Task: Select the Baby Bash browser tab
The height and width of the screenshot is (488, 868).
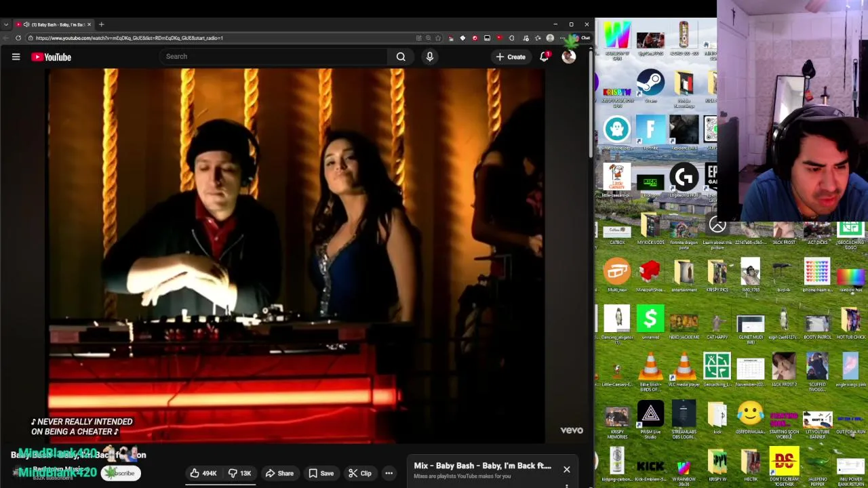Action: (54, 24)
